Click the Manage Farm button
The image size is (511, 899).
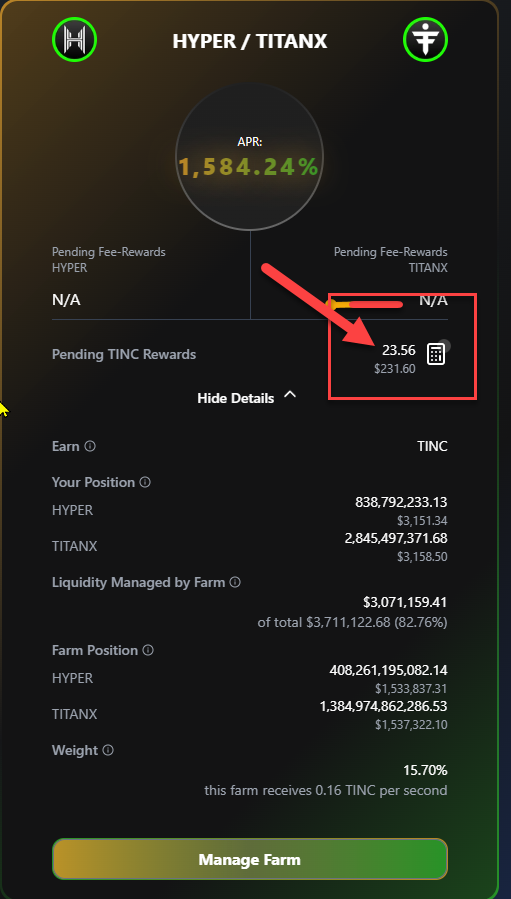point(249,859)
